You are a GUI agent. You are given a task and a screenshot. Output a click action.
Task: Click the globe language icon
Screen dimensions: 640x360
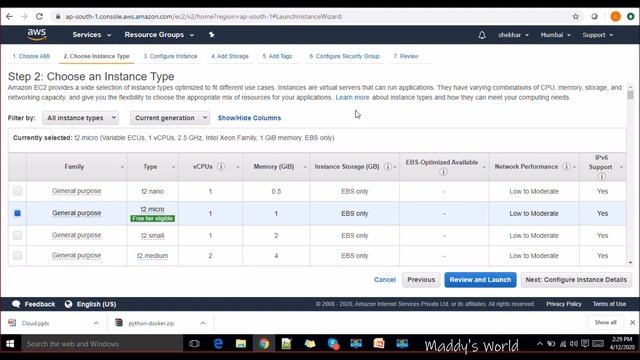click(x=68, y=304)
